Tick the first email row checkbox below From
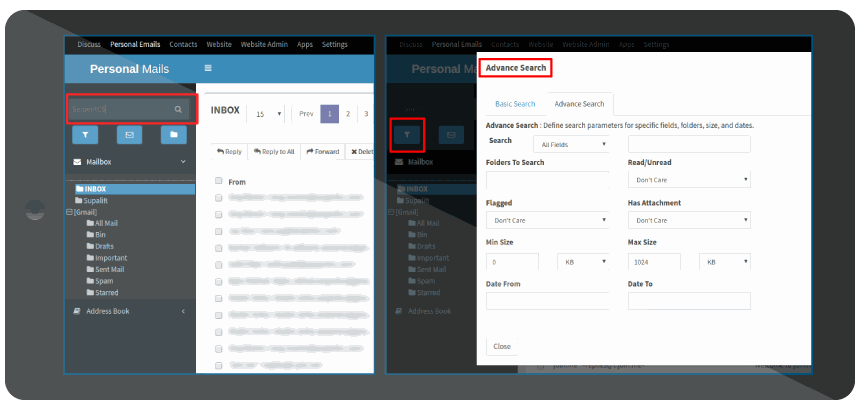Viewport: 860px width, 410px height. [x=218, y=197]
